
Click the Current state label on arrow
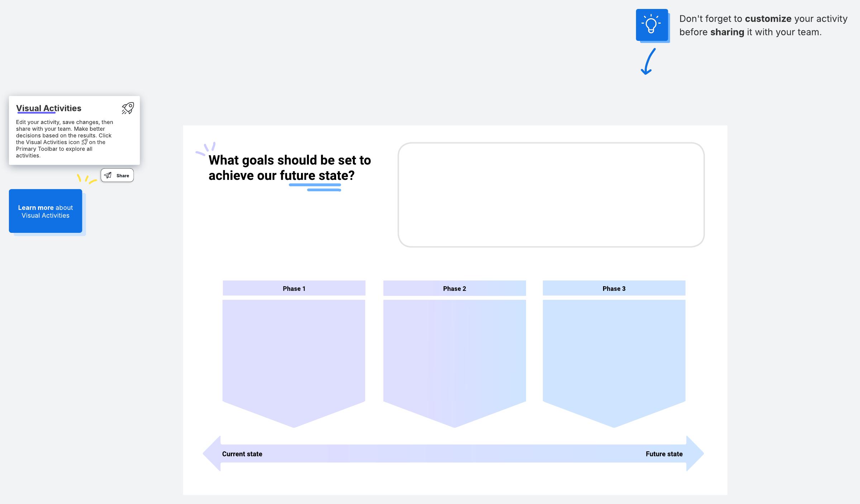[x=242, y=454]
